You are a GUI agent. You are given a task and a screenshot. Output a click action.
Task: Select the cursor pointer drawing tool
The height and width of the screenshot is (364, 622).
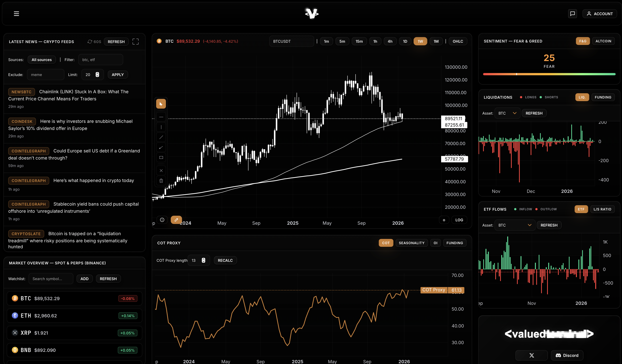point(161,104)
